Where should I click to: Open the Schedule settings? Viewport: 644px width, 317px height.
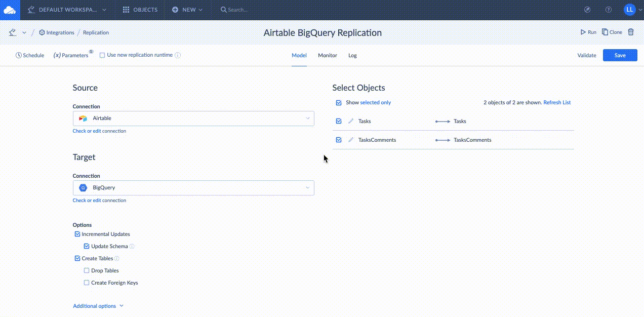[x=30, y=55]
